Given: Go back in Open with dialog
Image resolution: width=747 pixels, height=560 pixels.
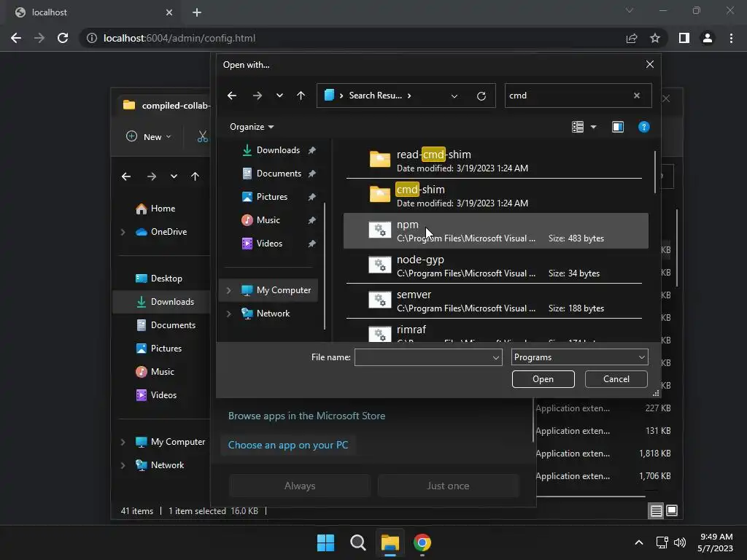Looking at the screenshot, I should pyautogui.click(x=232, y=96).
